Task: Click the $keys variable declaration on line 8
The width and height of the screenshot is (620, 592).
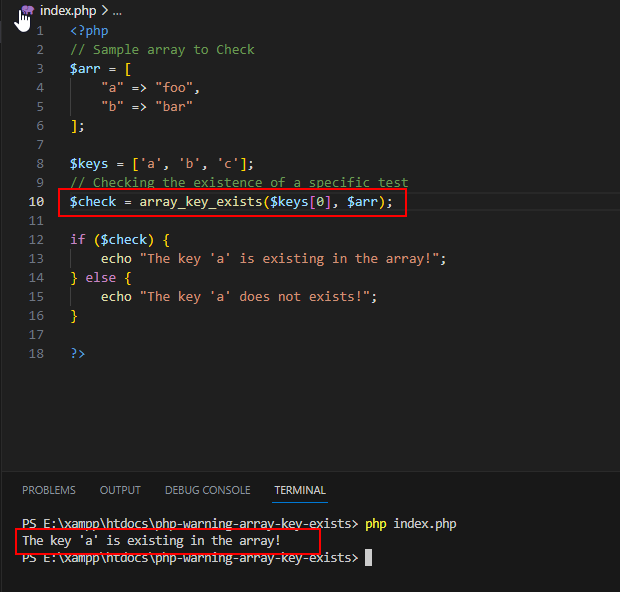Action: coord(89,164)
